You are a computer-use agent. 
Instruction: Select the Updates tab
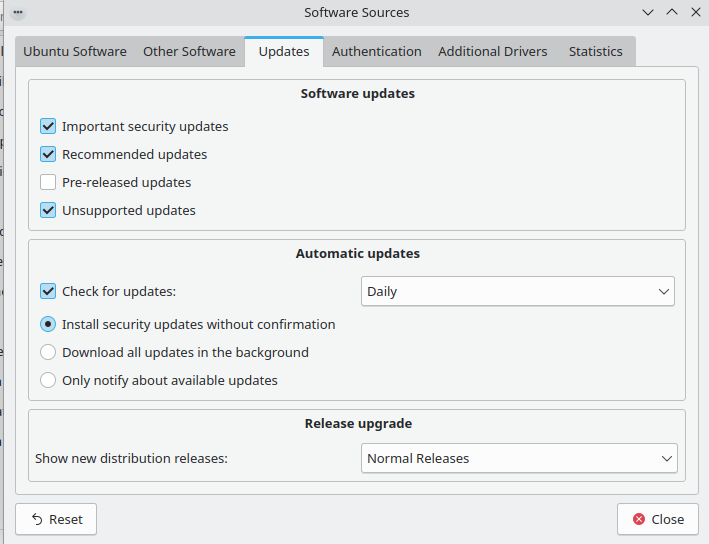pyautogui.click(x=284, y=52)
